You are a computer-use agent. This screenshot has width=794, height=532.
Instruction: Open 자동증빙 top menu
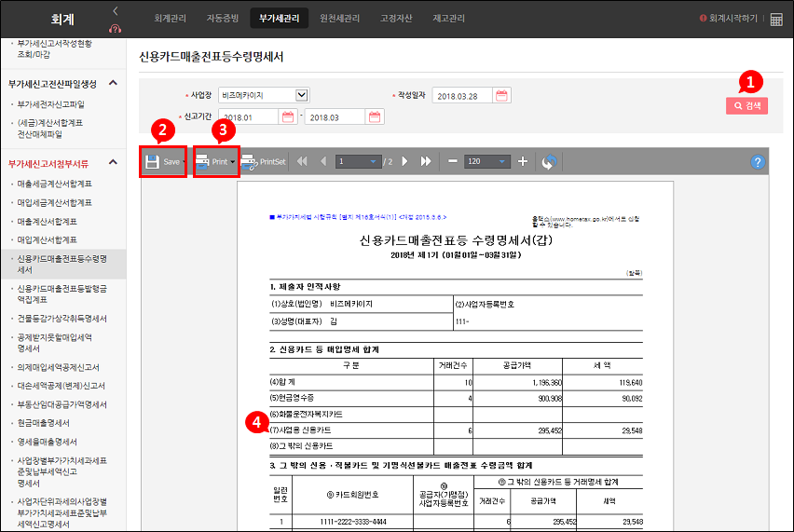pyautogui.click(x=223, y=19)
